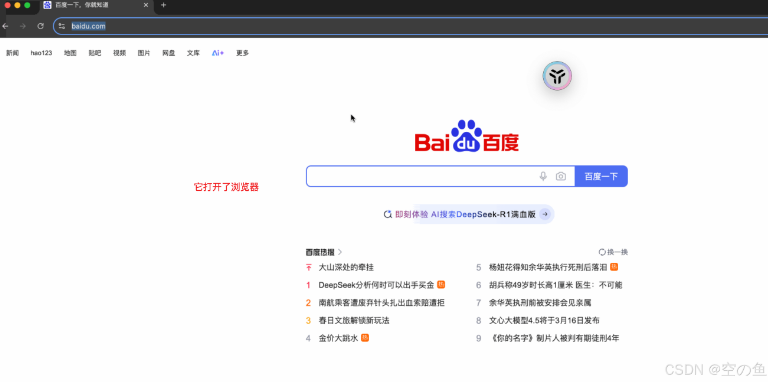781x387 pixels.
Task: Open hot search 《你的名字》制片人被判有期徒刑4年
Action: pos(554,338)
